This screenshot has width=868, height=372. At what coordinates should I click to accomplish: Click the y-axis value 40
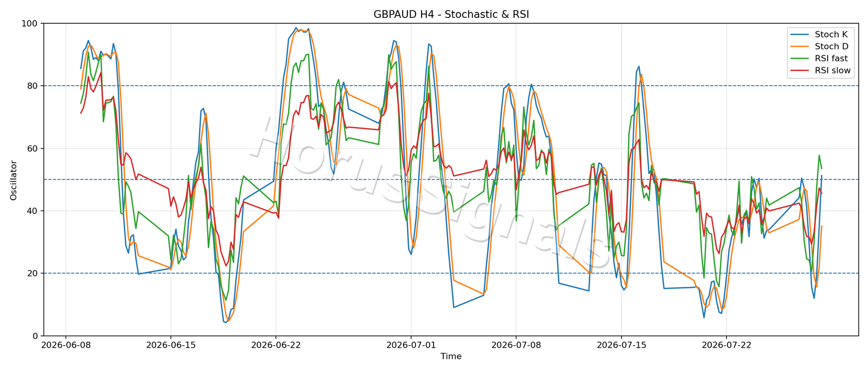[x=32, y=211]
